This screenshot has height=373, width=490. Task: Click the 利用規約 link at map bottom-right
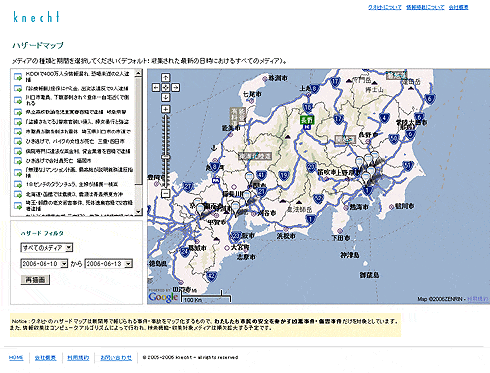coord(477,299)
